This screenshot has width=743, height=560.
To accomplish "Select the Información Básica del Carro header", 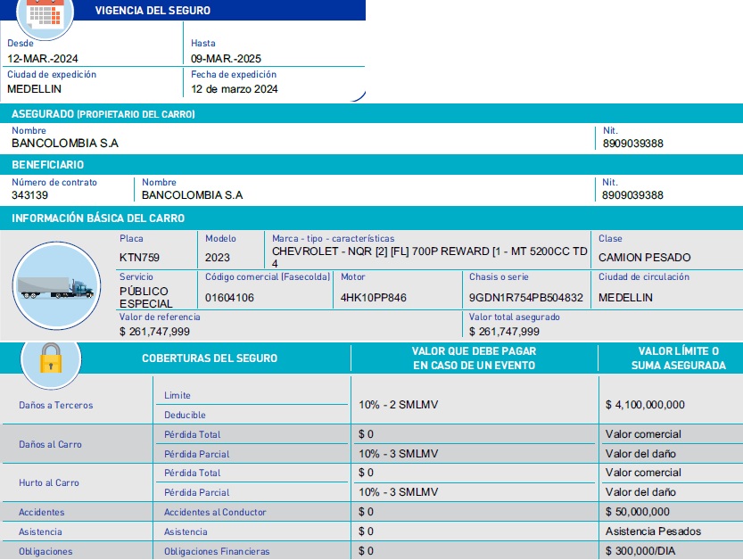I will tap(98, 218).
